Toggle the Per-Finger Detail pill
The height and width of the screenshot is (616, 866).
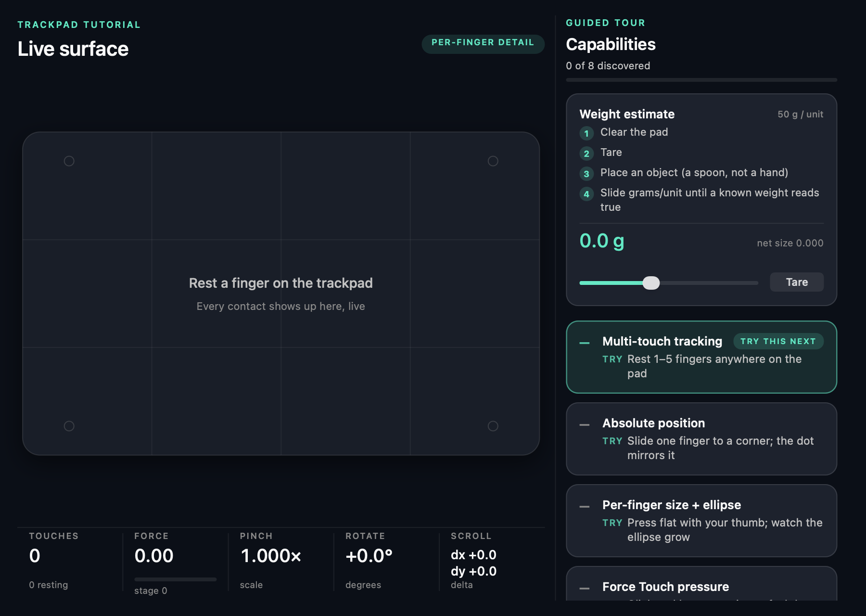coord(483,43)
